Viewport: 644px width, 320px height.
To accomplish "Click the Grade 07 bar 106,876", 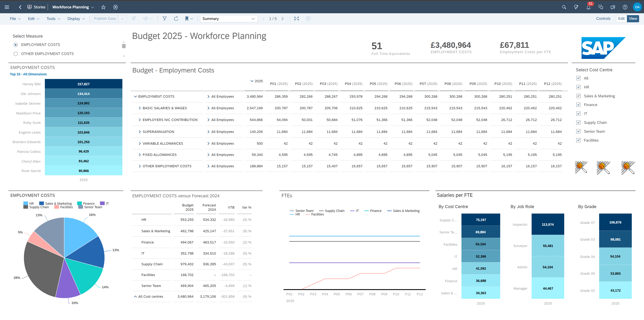I will click(x=615, y=222).
